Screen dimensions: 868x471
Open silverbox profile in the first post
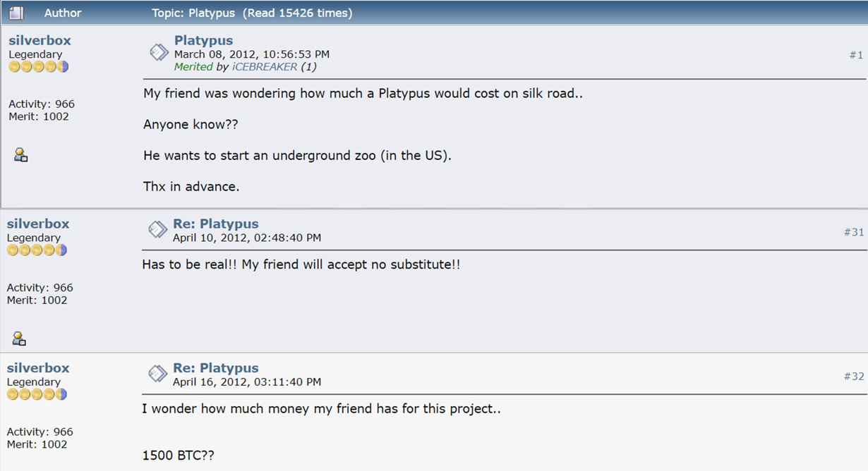pyautogui.click(x=40, y=40)
